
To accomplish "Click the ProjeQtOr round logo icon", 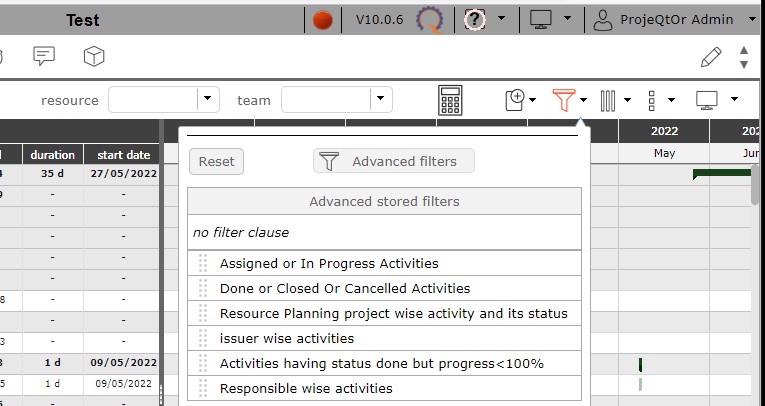I will tap(430, 20).
